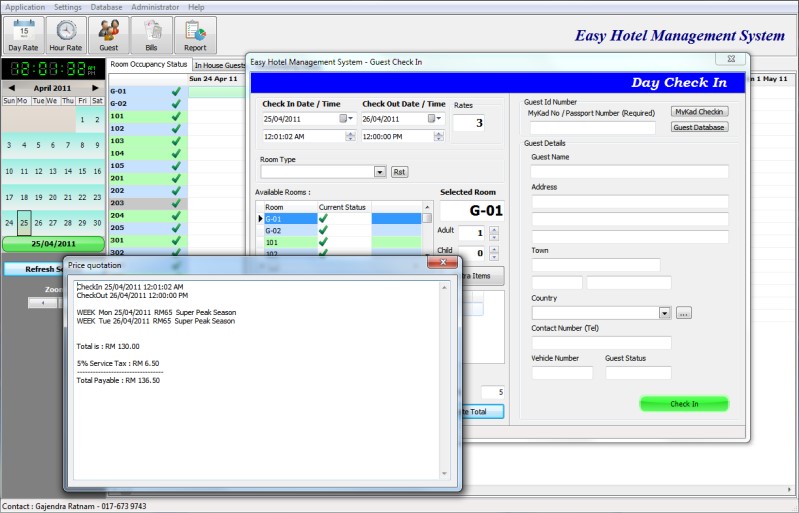Click green check mark for room G-01 occupancy
Screen dimensions: 799x513
(x=176, y=91)
